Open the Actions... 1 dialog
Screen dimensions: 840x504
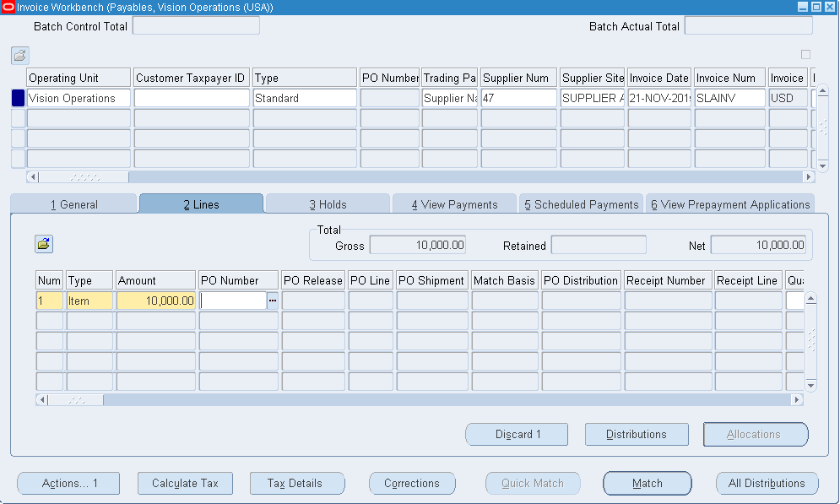pos(69,484)
